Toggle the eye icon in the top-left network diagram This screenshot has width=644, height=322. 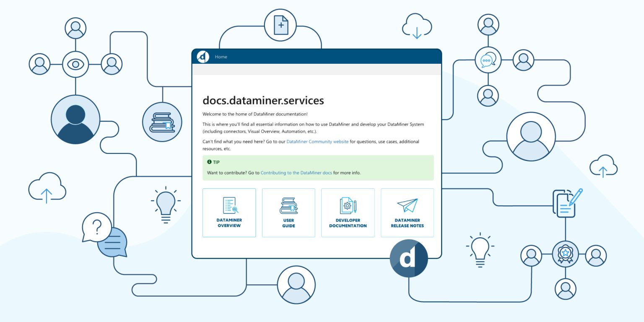point(75,64)
